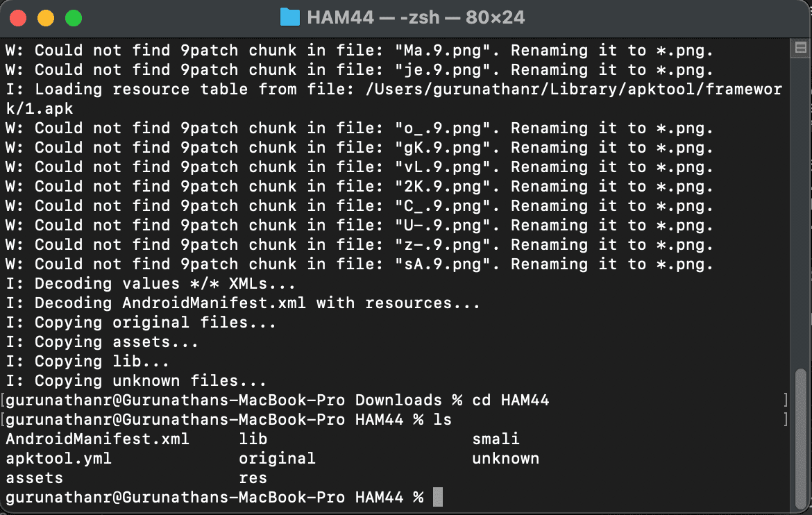The height and width of the screenshot is (515, 812).
Task: Click the lib folder name in listing
Action: pos(253,439)
